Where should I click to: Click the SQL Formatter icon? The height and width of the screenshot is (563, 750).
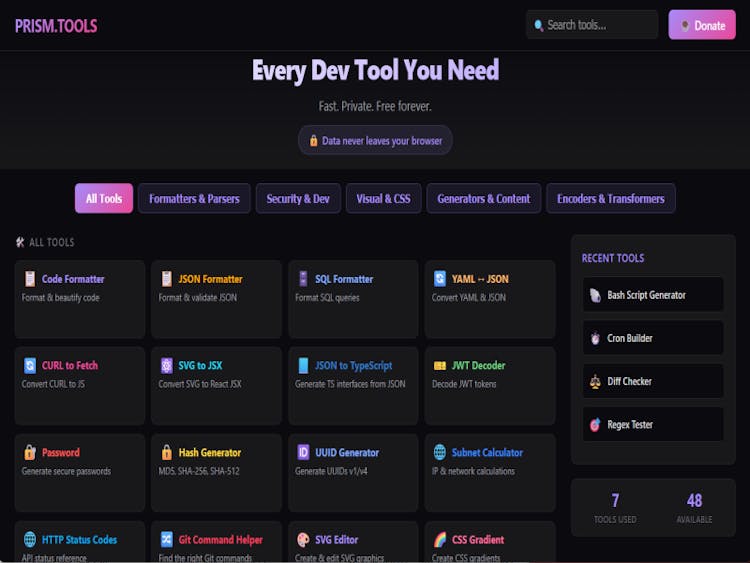pos(303,279)
